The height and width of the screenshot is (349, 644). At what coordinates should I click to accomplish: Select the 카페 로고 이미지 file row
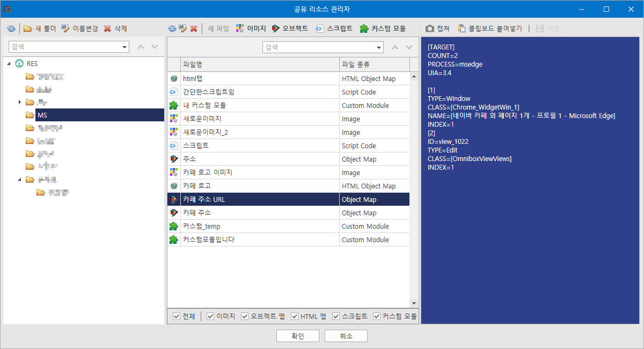click(288, 172)
